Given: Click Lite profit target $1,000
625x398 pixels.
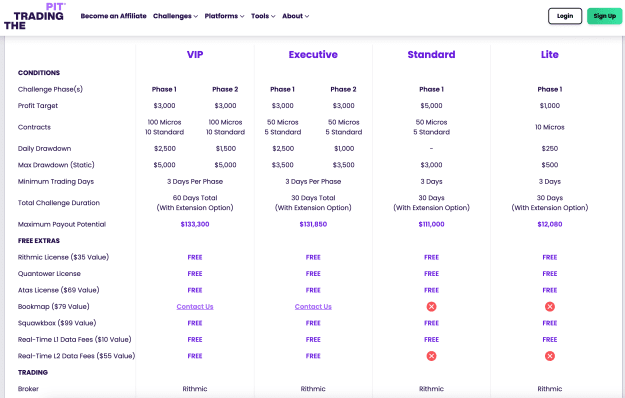Looking at the screenshot, I should (x=550, y=106).
